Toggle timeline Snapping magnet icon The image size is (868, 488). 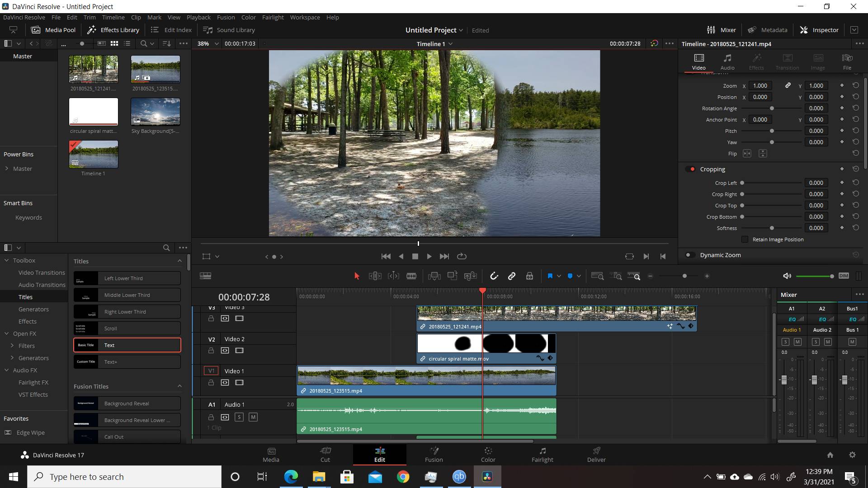coord(494,276)
